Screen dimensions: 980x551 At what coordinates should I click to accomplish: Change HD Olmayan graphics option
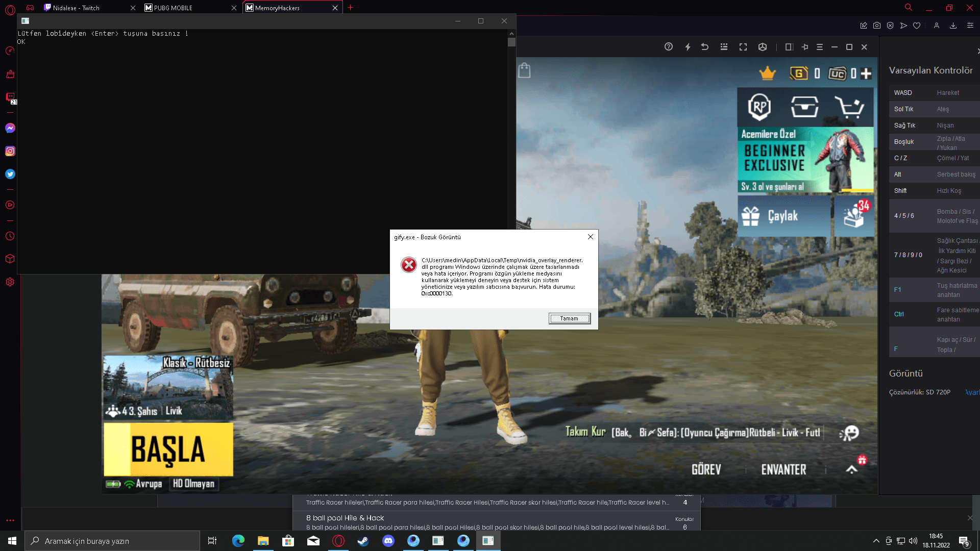[194, 484]
